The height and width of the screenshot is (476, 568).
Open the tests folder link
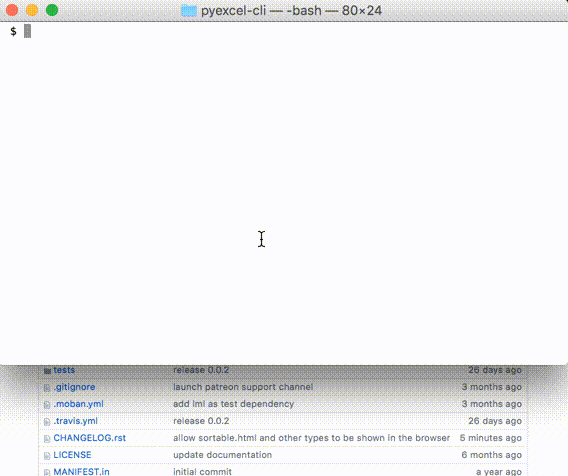pyautogui.click(x=64, y=370)
